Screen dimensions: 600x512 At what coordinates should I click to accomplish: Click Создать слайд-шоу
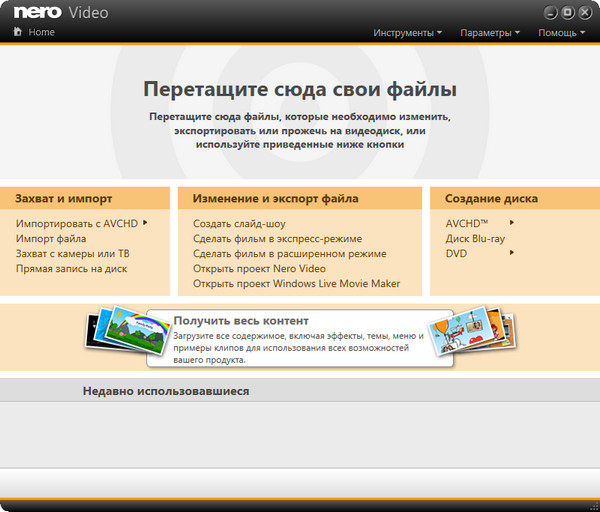coord(240,224)
